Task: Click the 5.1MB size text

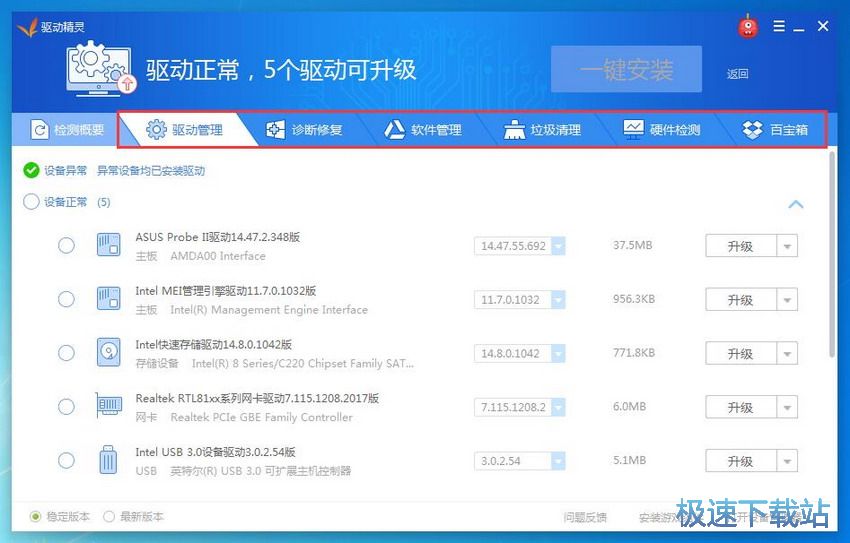Action: (629, 460)
